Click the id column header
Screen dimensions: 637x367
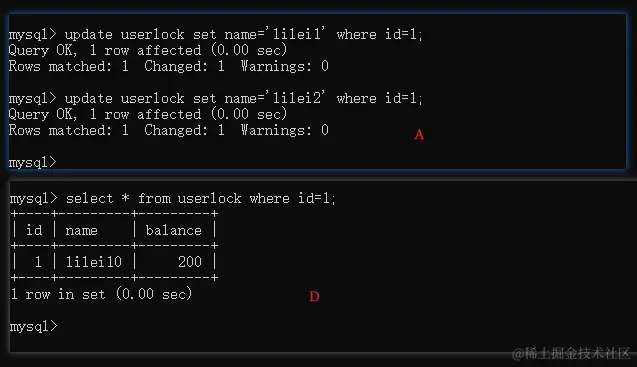point(34,230)
